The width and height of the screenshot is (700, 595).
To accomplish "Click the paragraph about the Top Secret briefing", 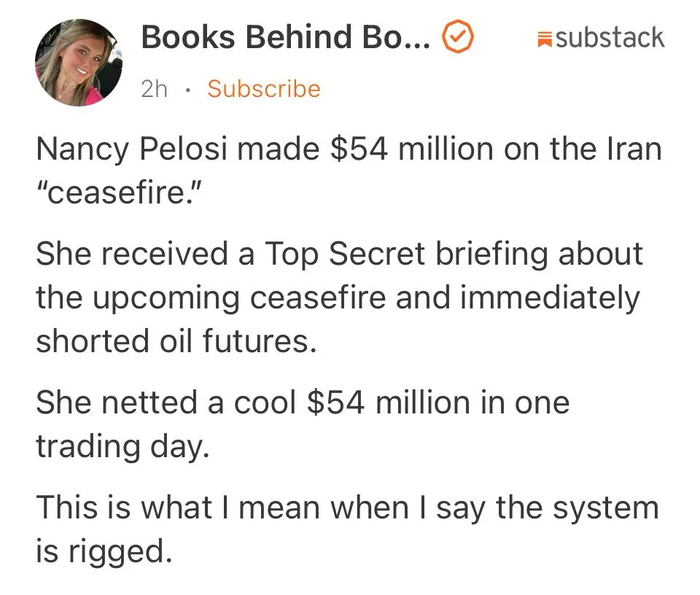I will point(338,297).
